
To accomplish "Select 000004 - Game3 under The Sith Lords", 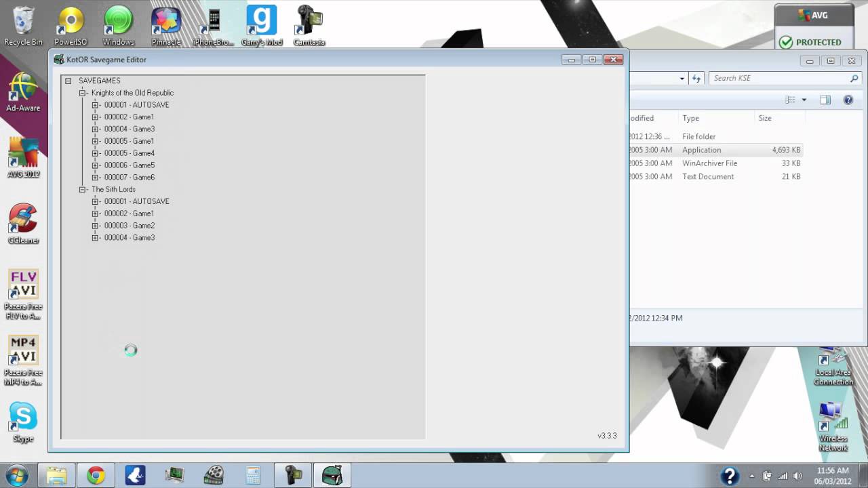I will click(130, 238).
